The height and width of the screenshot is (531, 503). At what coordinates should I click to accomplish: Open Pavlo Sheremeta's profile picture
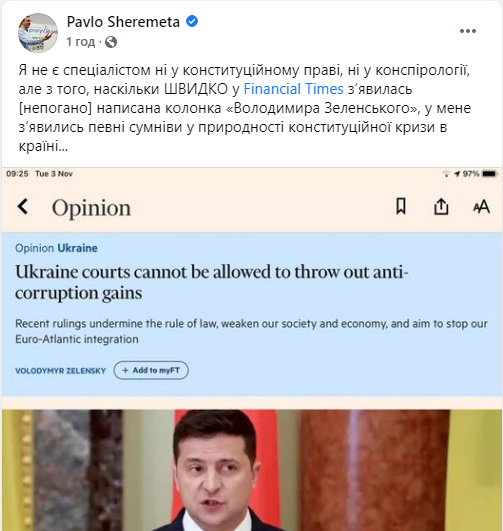pos(38,33)
